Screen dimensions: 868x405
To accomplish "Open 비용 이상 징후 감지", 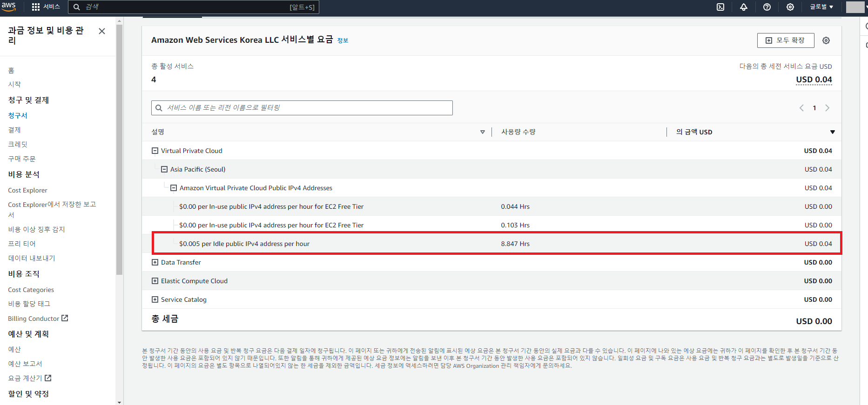I will point(36,229).
